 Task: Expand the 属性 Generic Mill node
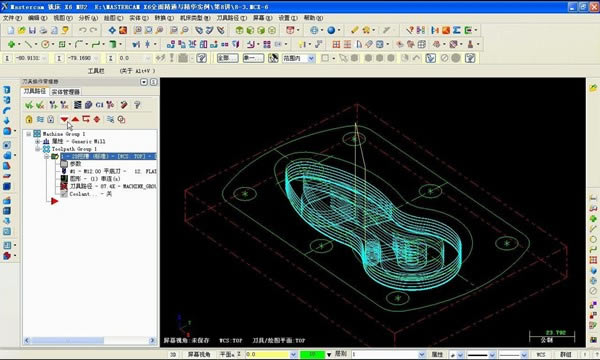click(38, 142)
